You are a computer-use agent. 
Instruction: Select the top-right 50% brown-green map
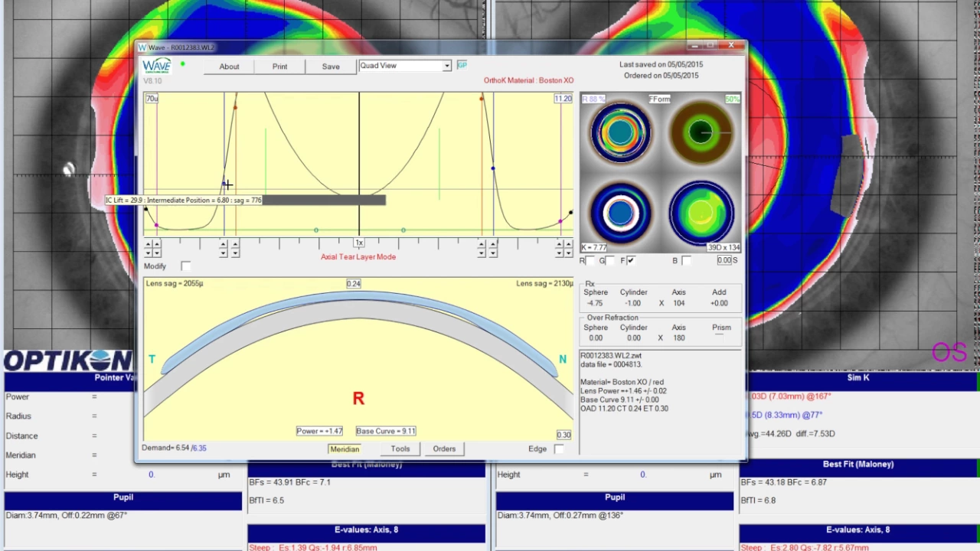coord(701,134)
